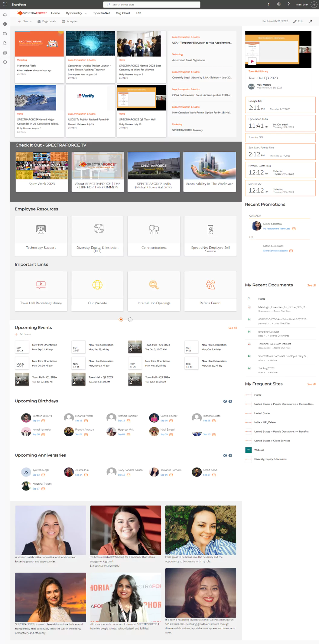Select the second Important Links page dot
Screen dimensions: 319x644
(130, 319)
